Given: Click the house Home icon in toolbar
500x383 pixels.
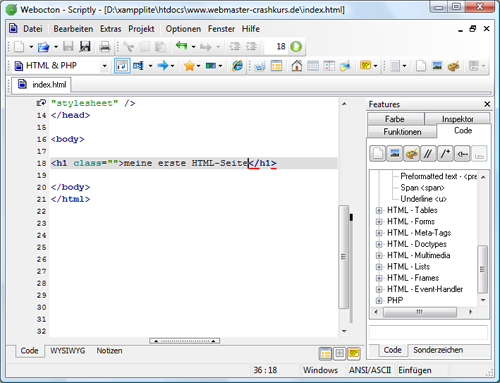Looking at the screenshot, I should [x=296, y=66].
